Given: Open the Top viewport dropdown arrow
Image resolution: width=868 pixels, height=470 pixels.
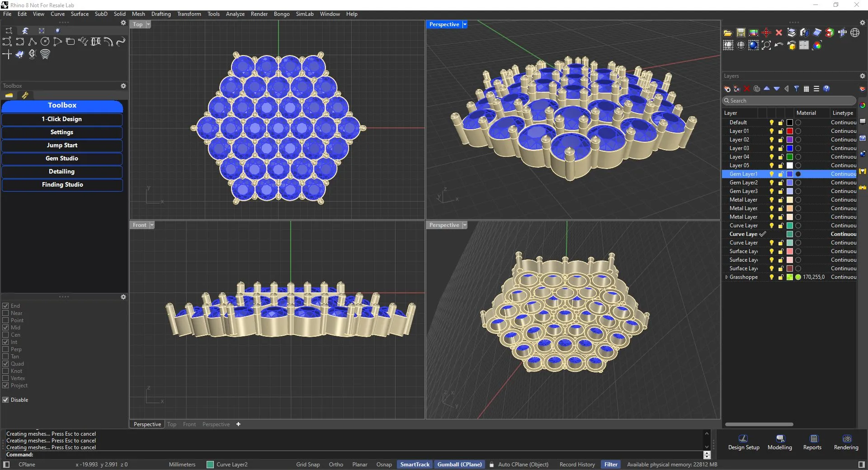Looking at the screenshot, I should (x=148, y=24).
